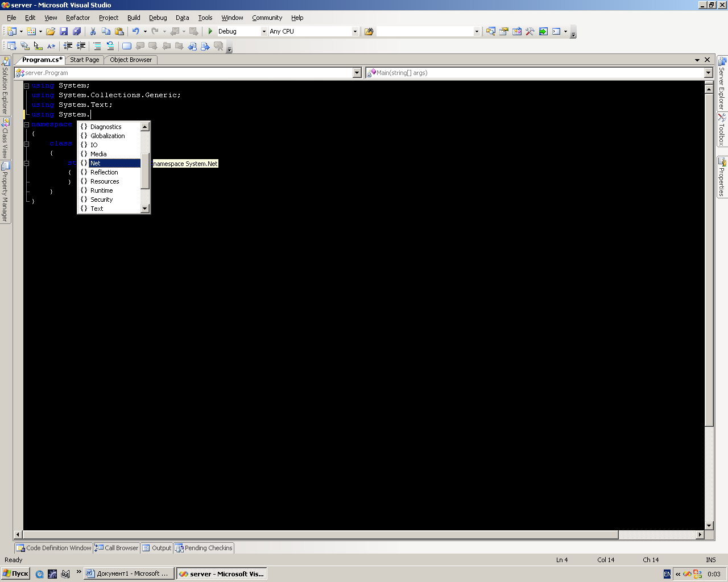
Task: Increase line indent via toolbar icon
Action: pyautogui.click(x=81, y=46)
